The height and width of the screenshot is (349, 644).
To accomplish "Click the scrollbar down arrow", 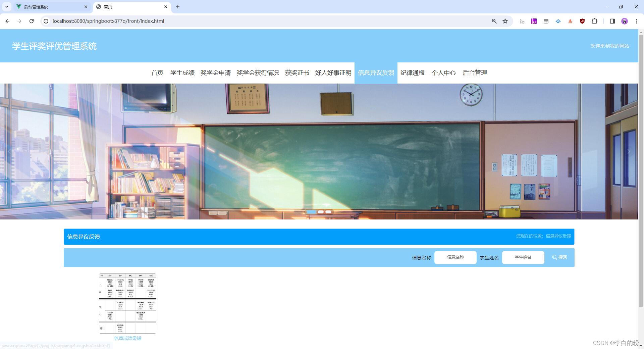I will [x=641, y=346].
